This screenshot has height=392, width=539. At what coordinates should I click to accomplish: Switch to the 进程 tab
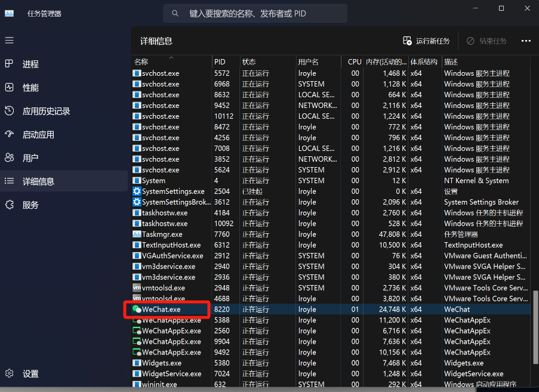point(64,64)
